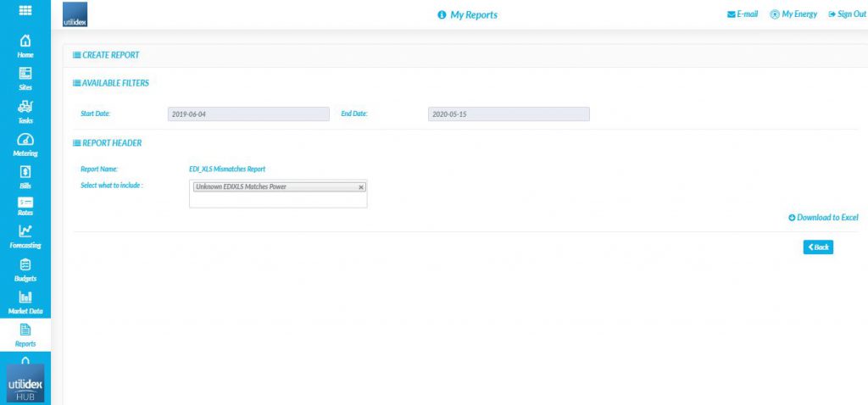This screenshot has width=868, height=405.
Task: Open the Rates section
Action: point(25,207)
